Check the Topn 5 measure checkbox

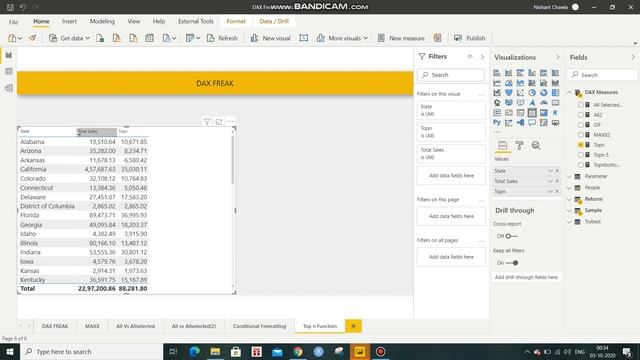click(x=581, y=155)
